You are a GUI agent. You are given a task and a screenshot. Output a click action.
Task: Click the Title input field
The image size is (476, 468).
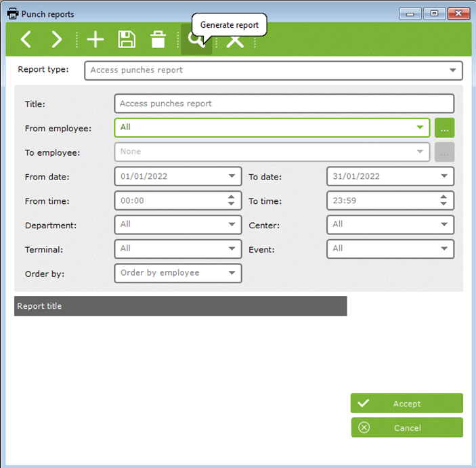coord(284,104)
